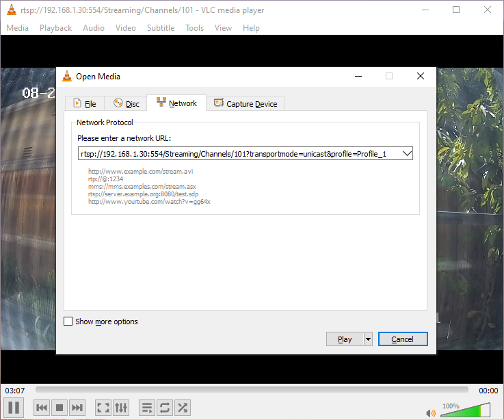Minimize the Open Media dialog
This screenshot has width=504, height=420.
pos(358,76)
